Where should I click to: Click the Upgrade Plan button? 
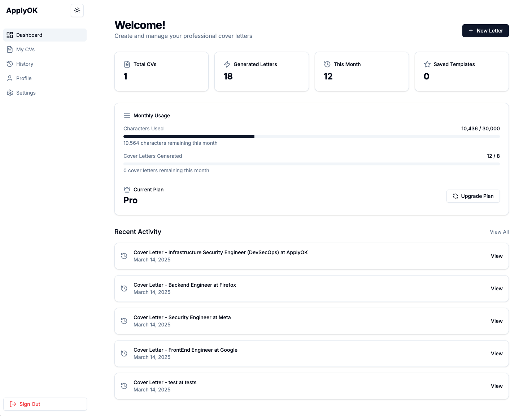click(x=473, y=196)
